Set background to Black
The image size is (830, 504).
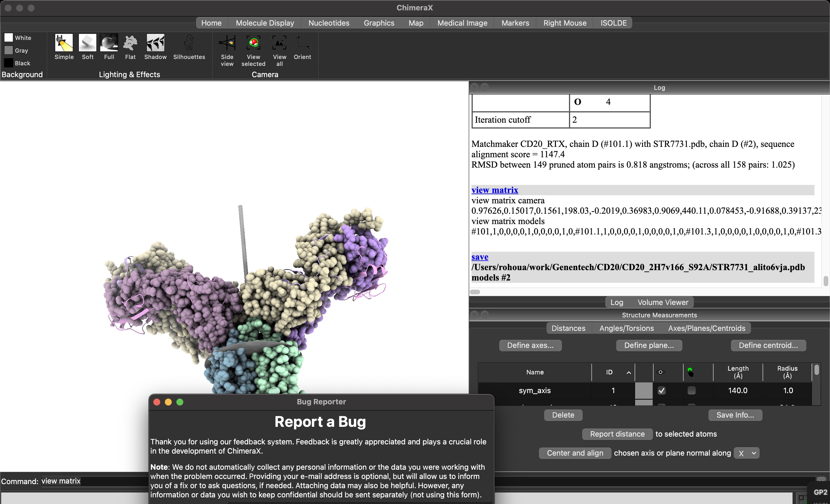(x=9, y=63)
